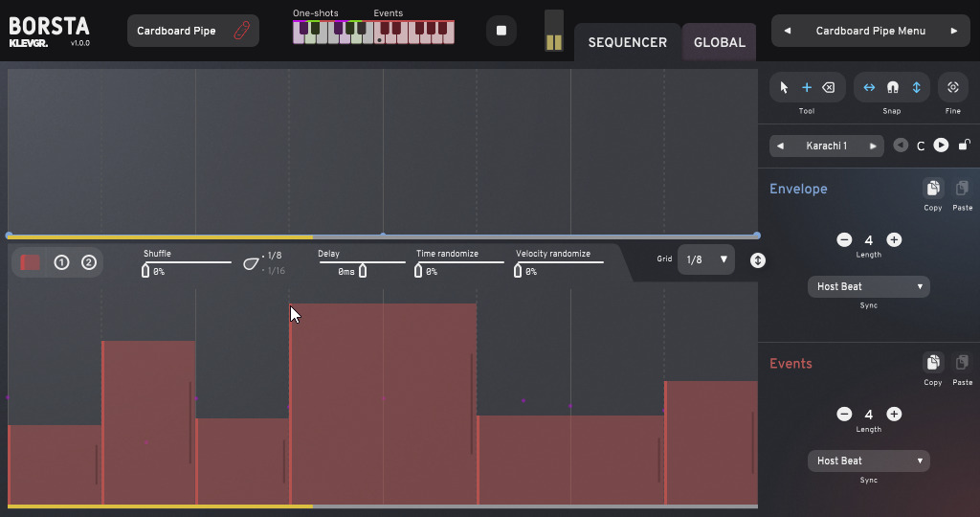The height and width of the screenshot is (517, 980).
Task: Copy the Envelope settings
Action: click(x=932, y=190)
